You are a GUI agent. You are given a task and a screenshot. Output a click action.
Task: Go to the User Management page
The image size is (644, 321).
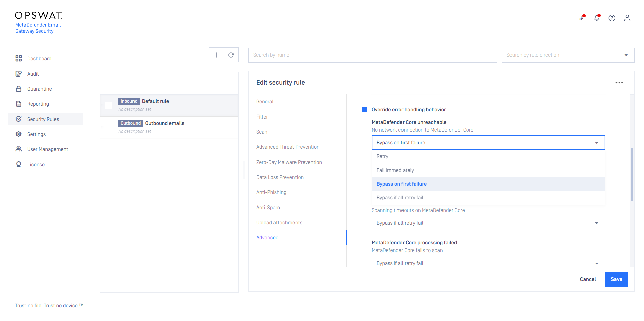[x=48, y=149]
